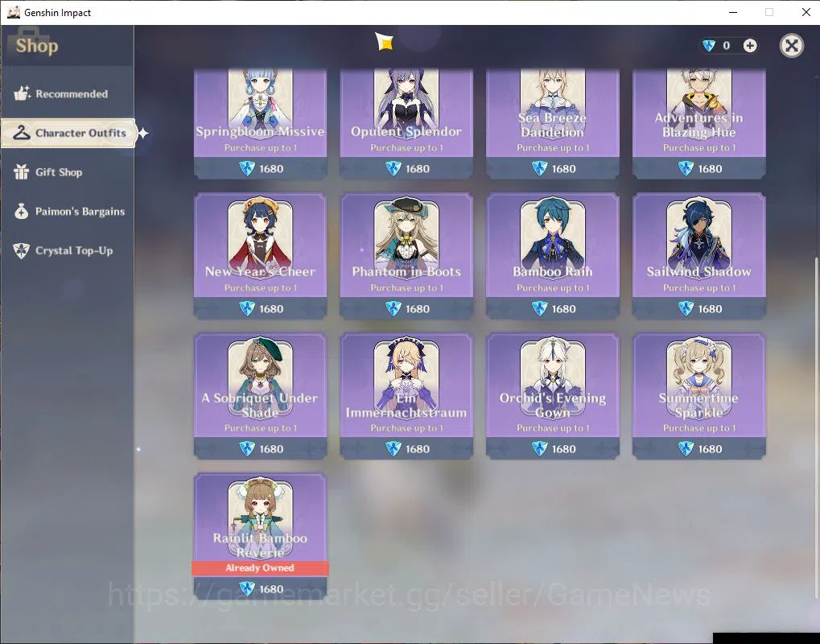Click the Paimon's Bargains bag icon
Viewport: 820px width, 644px height.
(22, 211)
